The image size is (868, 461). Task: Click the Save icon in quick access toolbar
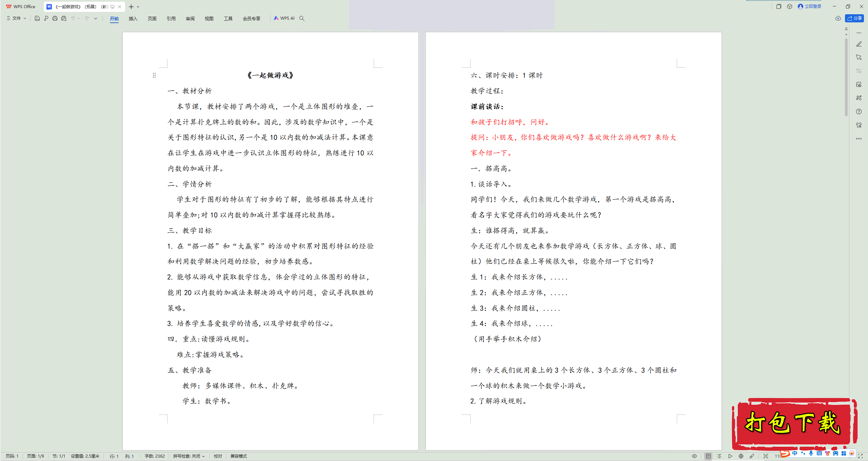coord(37,18)
